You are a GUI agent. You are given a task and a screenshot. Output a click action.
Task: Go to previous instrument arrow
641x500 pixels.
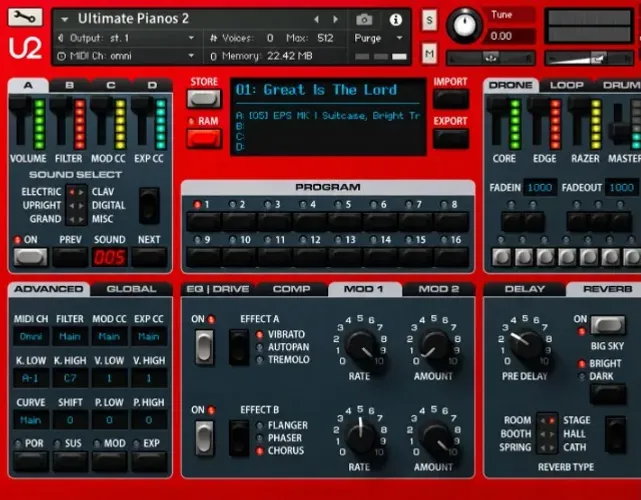316,19
